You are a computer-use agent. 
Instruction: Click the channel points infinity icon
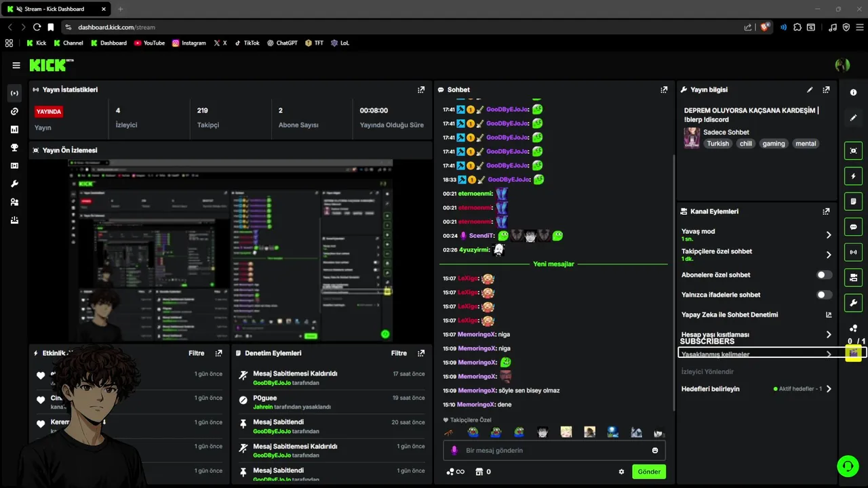[455, 472]
